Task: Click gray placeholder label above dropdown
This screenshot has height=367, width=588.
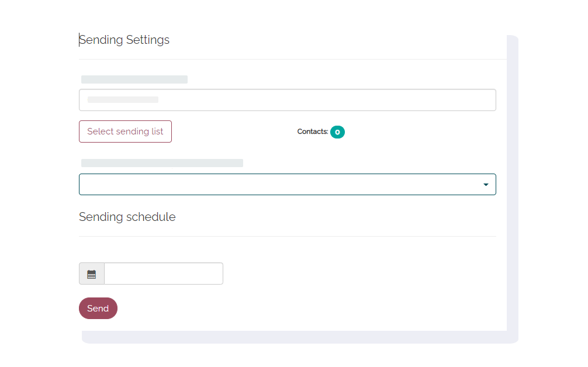Action: click(162, 163)
